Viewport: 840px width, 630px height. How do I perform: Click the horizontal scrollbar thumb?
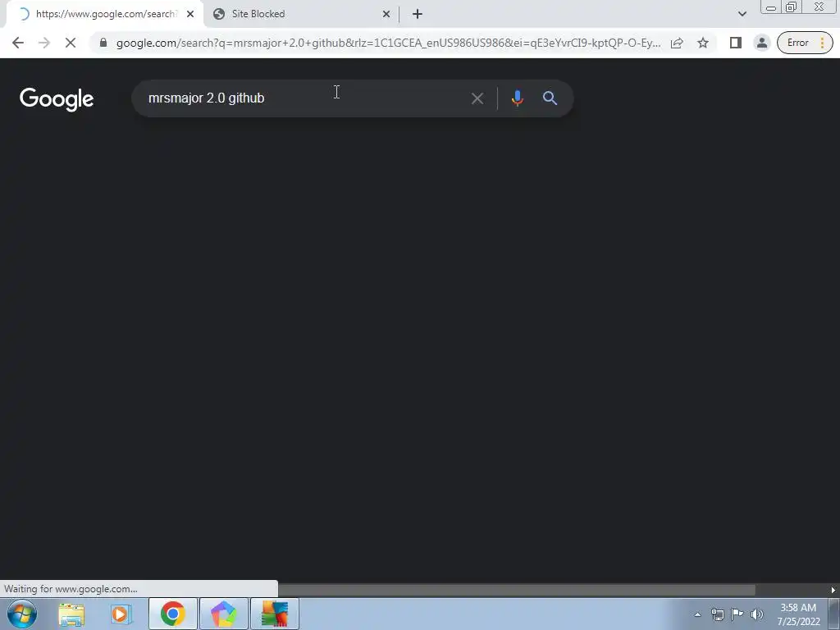pos(517,590)
